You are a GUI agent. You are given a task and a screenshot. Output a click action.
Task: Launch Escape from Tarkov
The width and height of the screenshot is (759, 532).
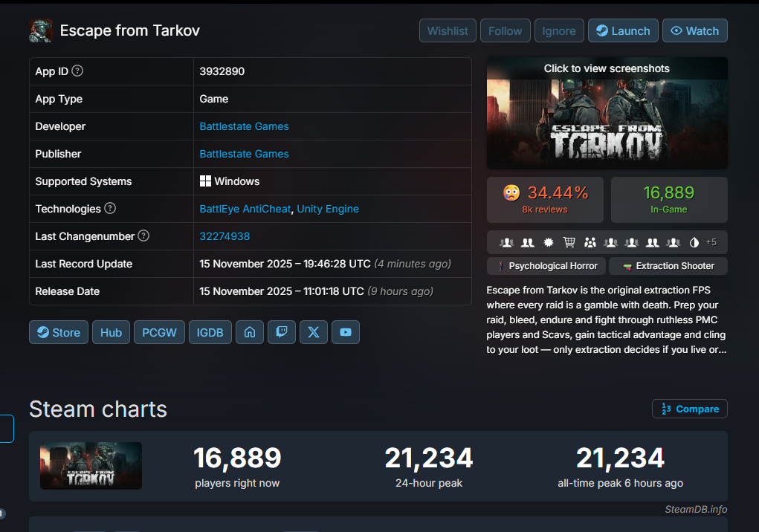point(623,31)
